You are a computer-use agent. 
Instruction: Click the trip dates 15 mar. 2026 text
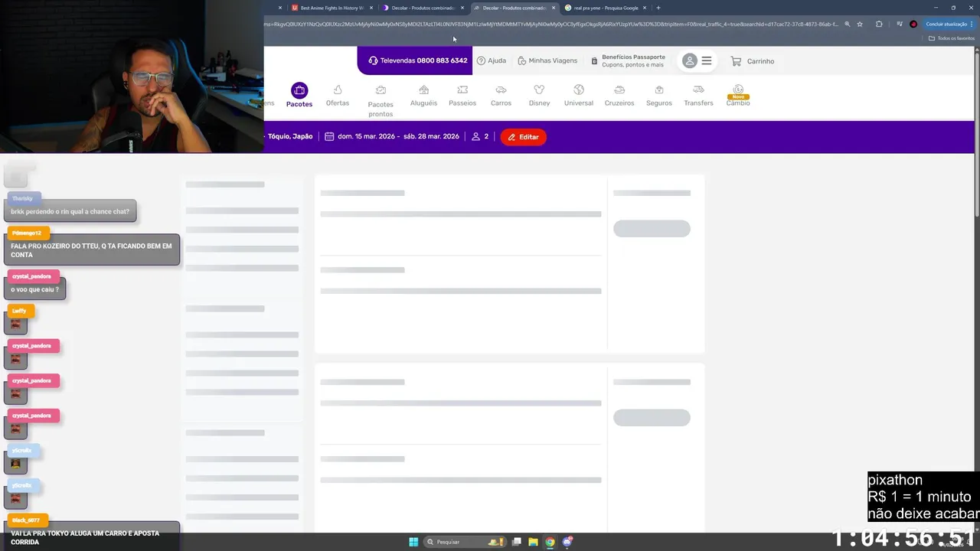[398, 136]
